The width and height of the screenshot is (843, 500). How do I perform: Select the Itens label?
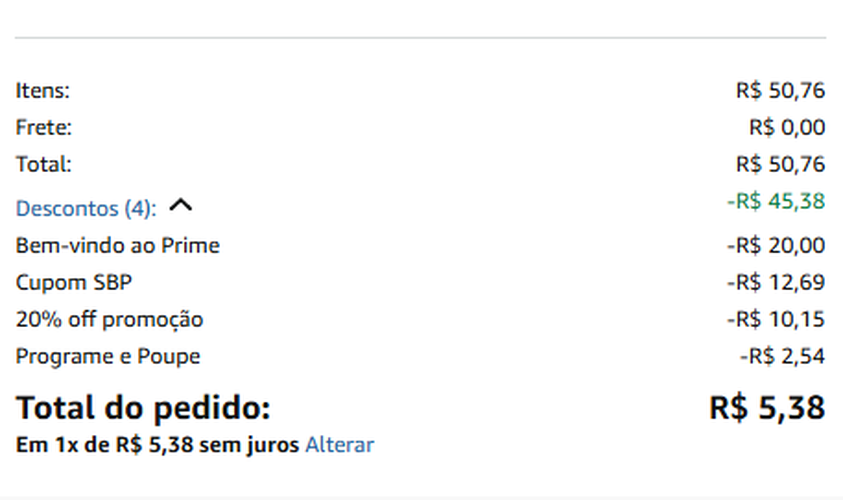point(43,91)
